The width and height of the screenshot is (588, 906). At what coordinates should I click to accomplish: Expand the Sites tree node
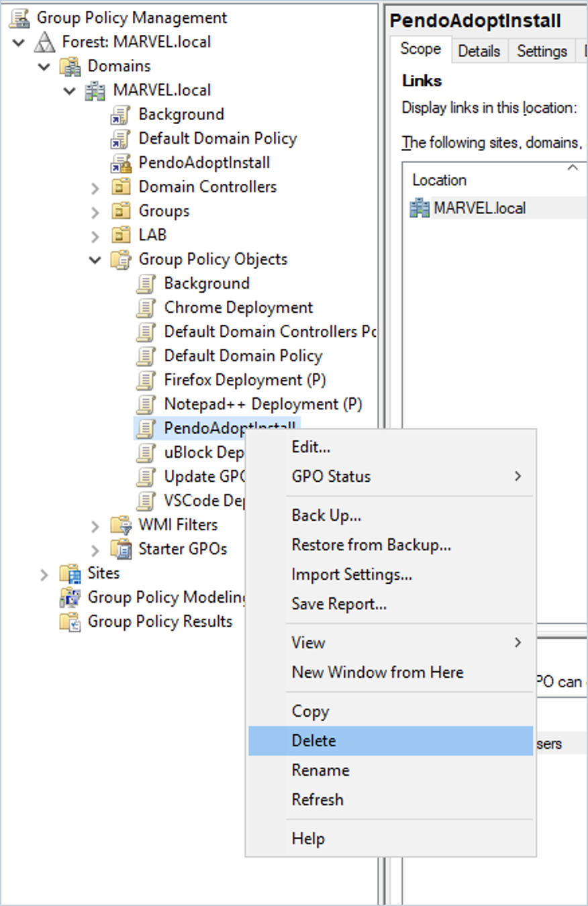[44, 574]
